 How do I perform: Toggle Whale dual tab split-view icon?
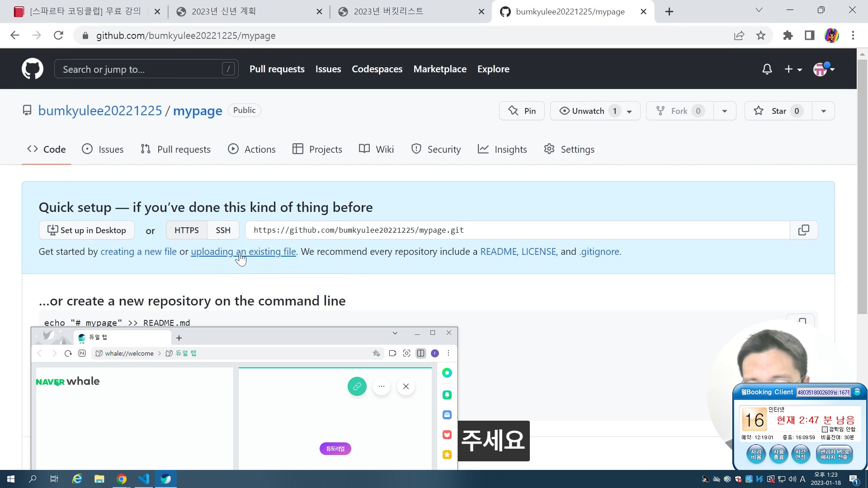coord(421,353)
